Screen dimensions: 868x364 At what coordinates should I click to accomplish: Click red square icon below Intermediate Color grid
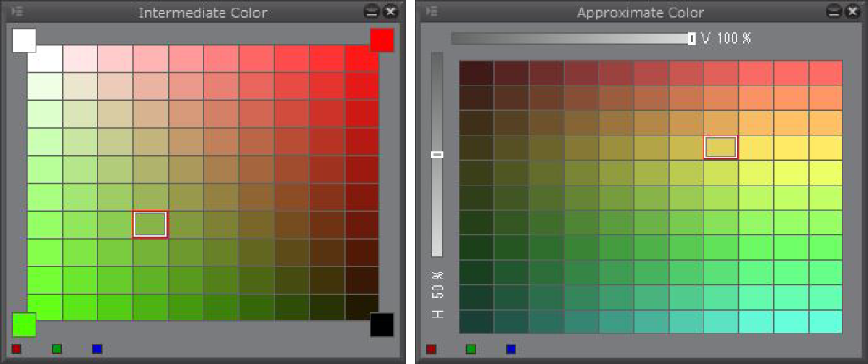17,349
